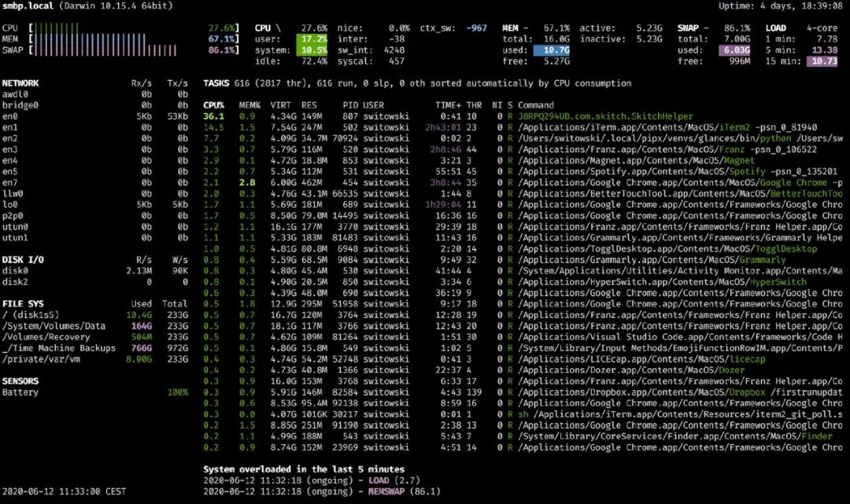This screenshot has width=850, height=504.
Task: Click the CPU% column header
Action: pyautogui.click(x=213, y=105)
